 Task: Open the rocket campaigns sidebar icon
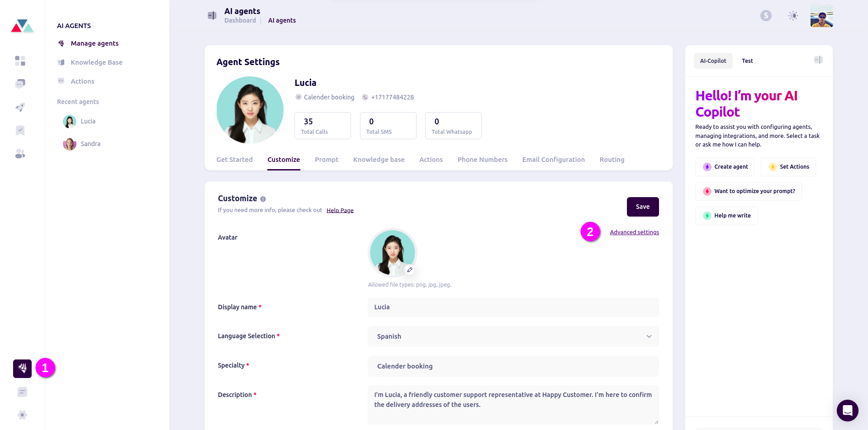coord(20,107)
